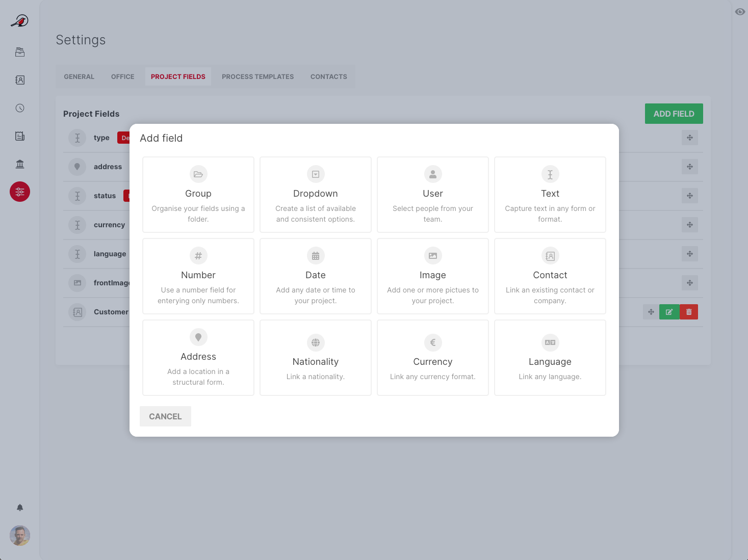Open the bank building sidebar icon
The width and height of the screenshot is (748, 560).
tap(20, 164)
